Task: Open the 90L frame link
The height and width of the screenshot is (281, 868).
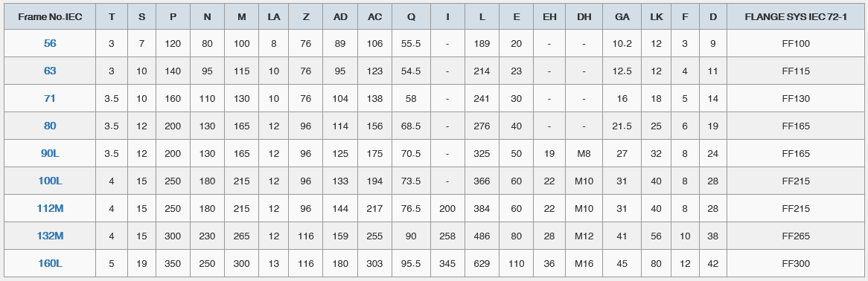Action: 50,153
